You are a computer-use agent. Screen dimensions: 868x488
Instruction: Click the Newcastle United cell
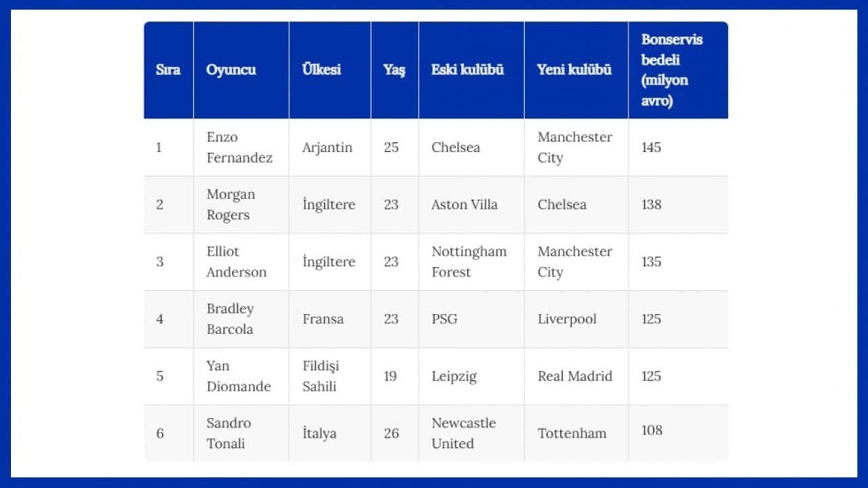464,433
